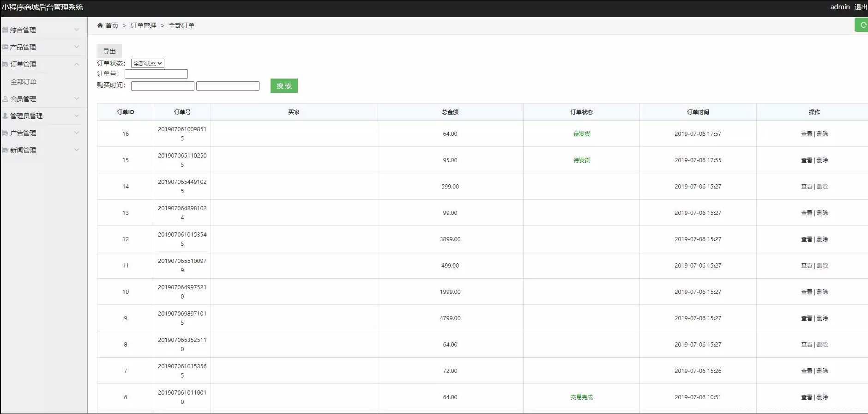Select 全部订单 submenu item

24,82
